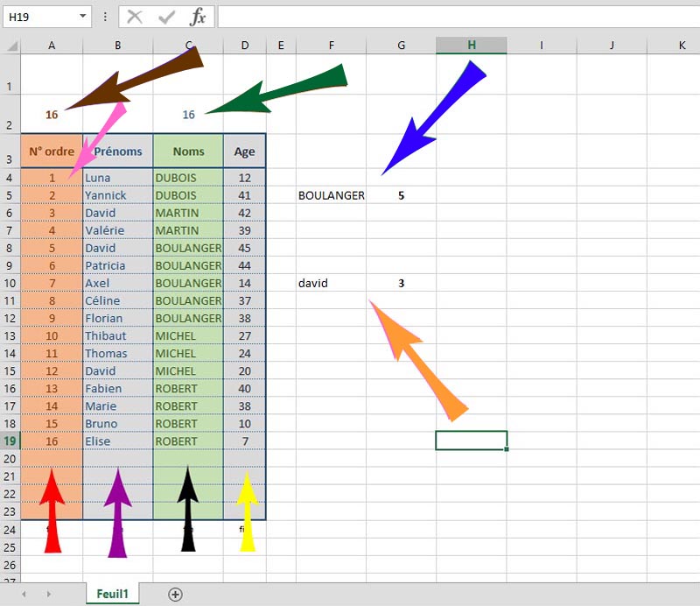Image resolution: width=700 pixels, height=606 pixels.
Task: Click cell G10 showing count 3
Action: 402,283
